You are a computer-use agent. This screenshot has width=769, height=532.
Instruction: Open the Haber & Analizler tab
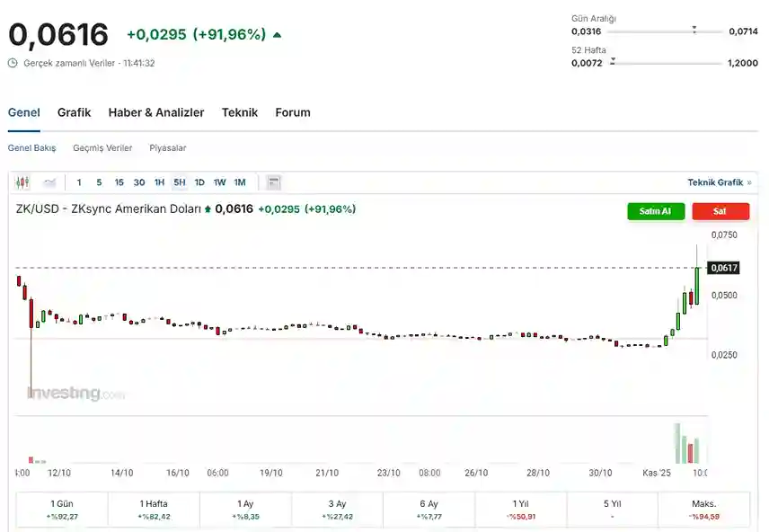[156, 112]
